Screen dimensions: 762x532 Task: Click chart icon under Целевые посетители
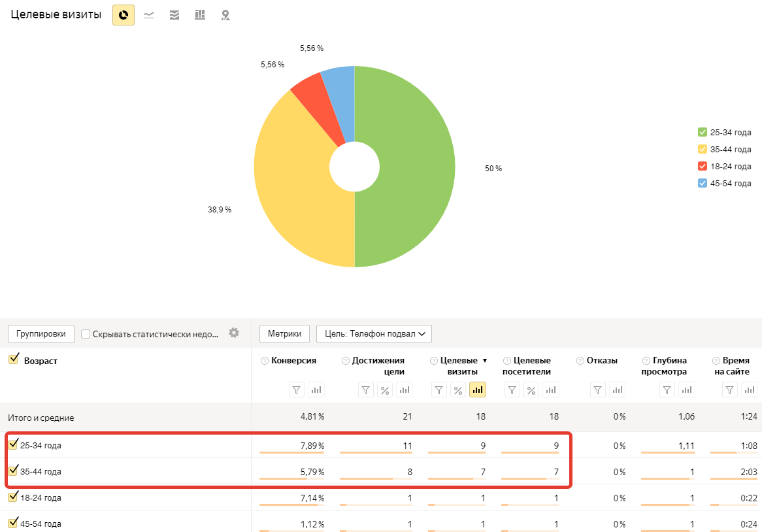click(x=551, y=390)
